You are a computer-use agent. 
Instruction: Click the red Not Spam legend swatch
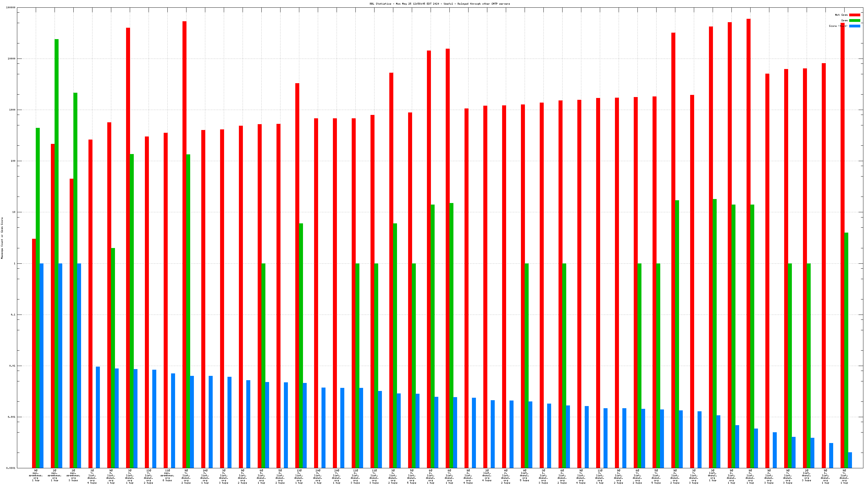[x=854, y=15]
